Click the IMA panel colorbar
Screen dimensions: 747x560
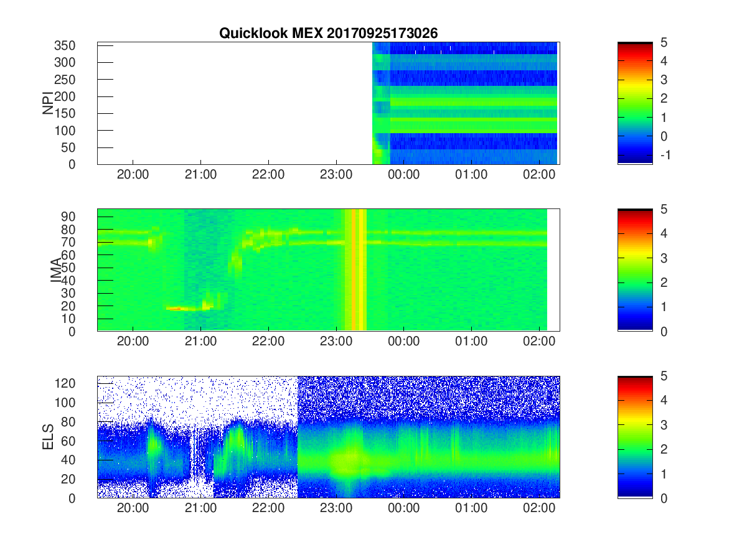click(x=635, y=269)
